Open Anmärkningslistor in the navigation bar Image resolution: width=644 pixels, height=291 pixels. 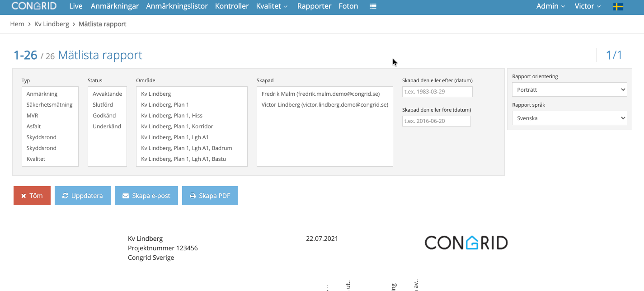point(177,6)
